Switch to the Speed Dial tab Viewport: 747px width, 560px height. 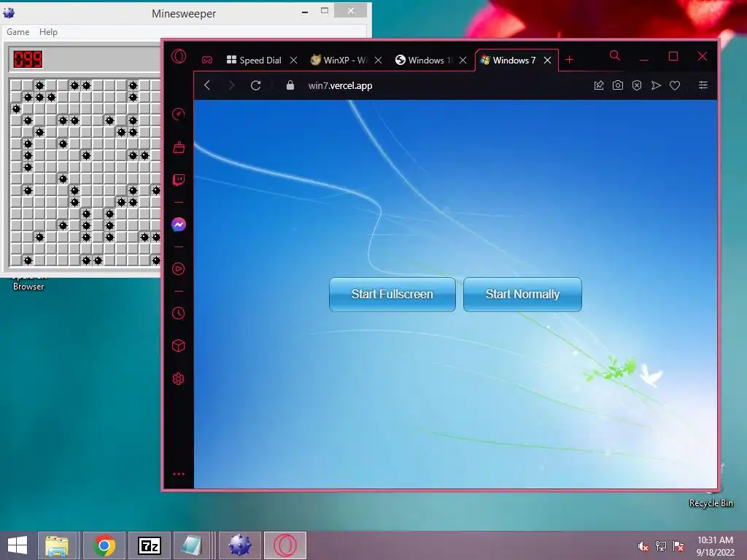(x=254, y=60)
